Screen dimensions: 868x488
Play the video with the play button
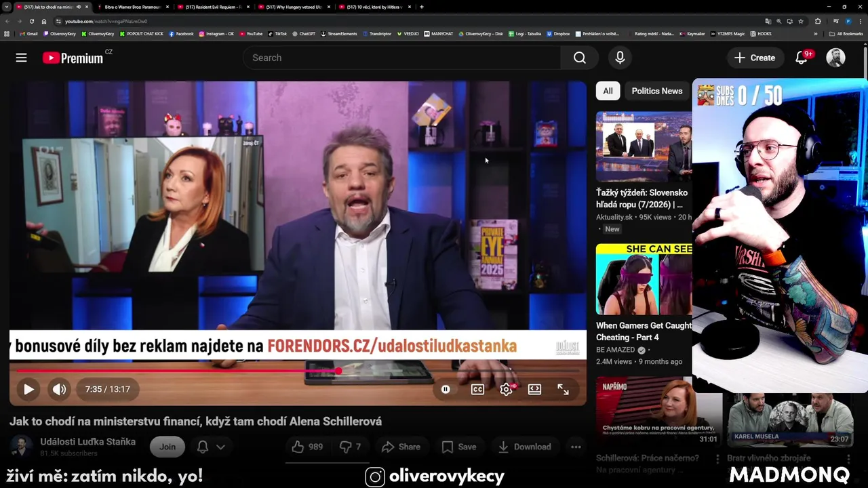(28, 389)
